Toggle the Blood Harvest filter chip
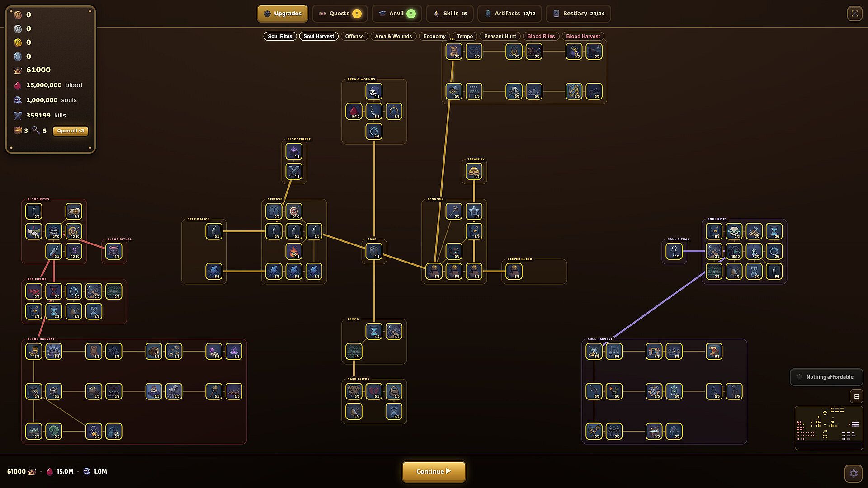Image resolution: width=868 pixels, height=488 pixels. (583, 36)
